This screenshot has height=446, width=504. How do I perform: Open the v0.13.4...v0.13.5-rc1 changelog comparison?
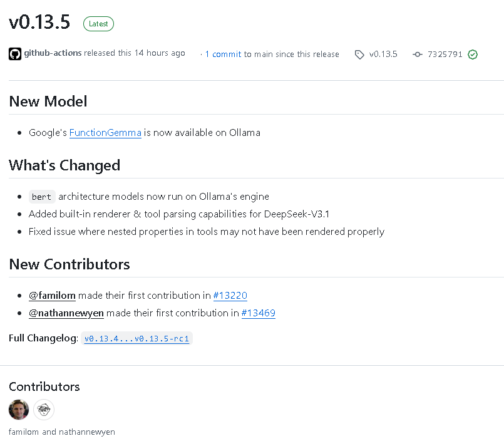(136, 339)
